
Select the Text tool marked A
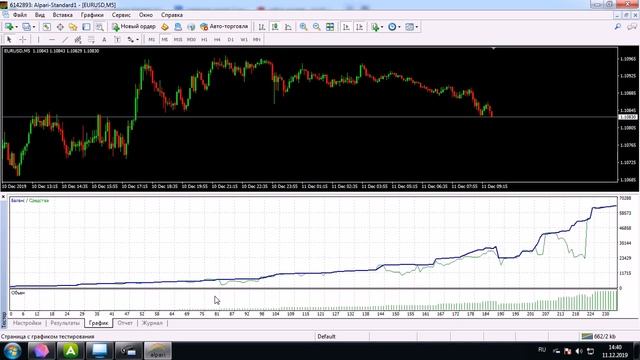[104, 40]
